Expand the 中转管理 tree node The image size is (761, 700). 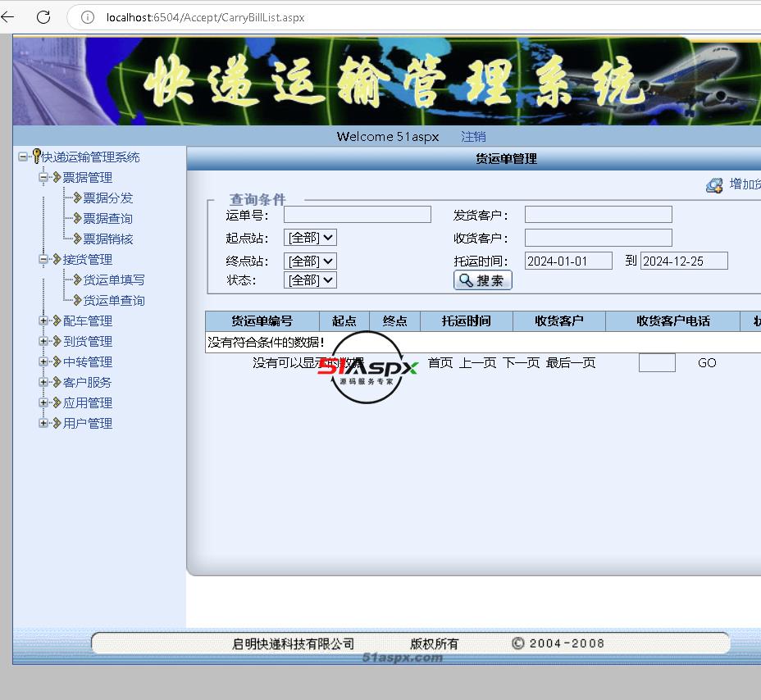(43, 361)
